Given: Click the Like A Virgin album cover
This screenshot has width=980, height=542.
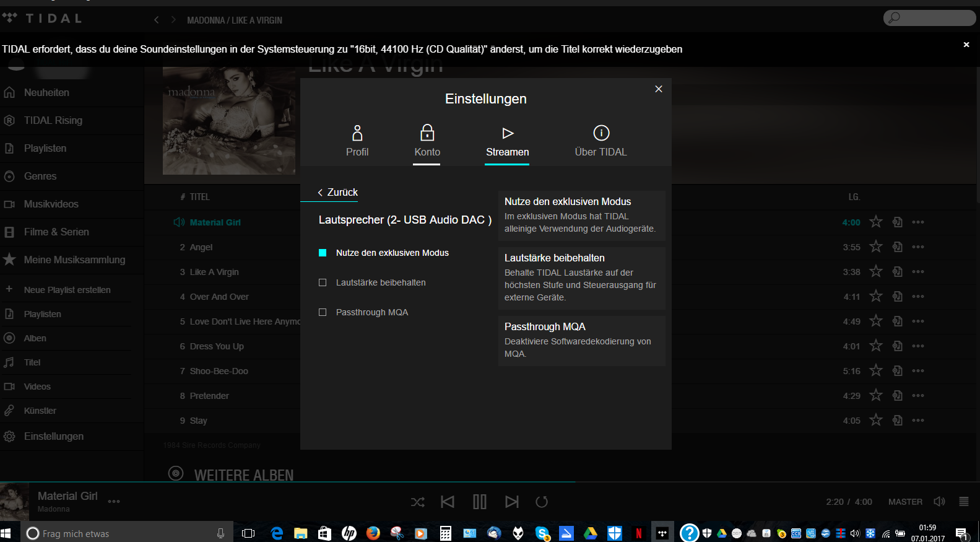Looking at the screenshot, I should [229, 121].
